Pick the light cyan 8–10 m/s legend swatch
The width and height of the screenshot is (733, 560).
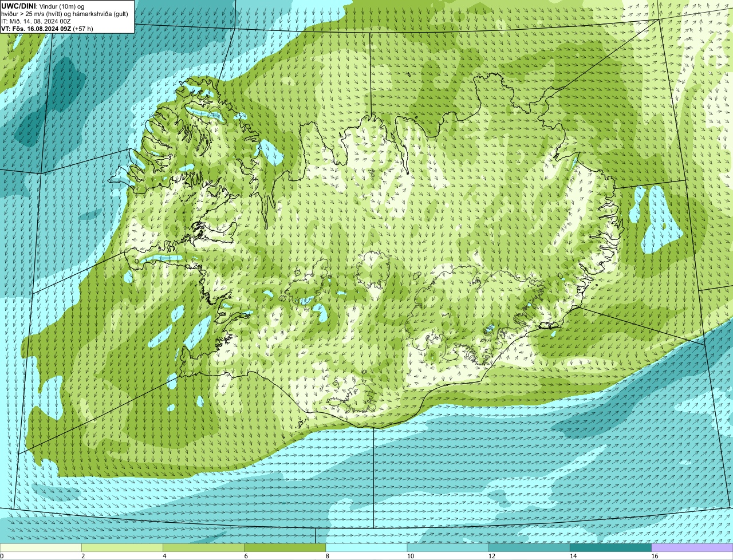366,548
